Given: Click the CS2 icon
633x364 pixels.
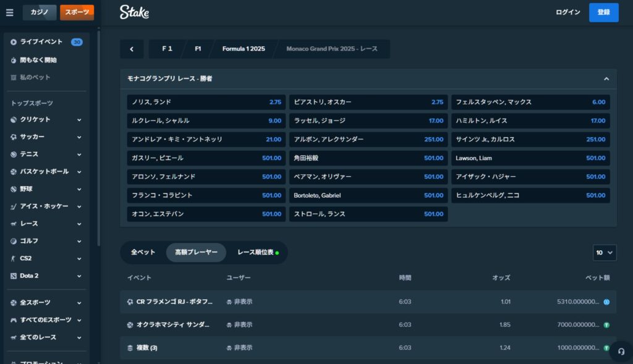Looking at the screenshot, I should (14, 258).
